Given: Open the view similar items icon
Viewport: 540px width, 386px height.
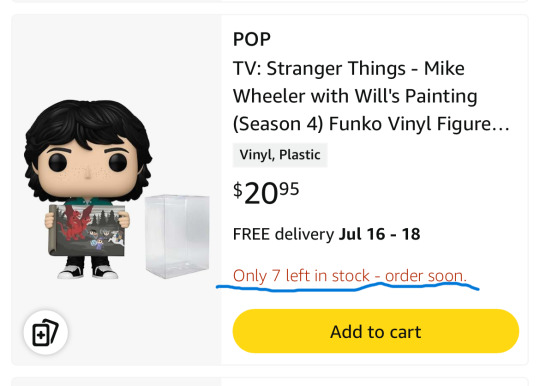Looking at the screenshot, I should point(45,333).
